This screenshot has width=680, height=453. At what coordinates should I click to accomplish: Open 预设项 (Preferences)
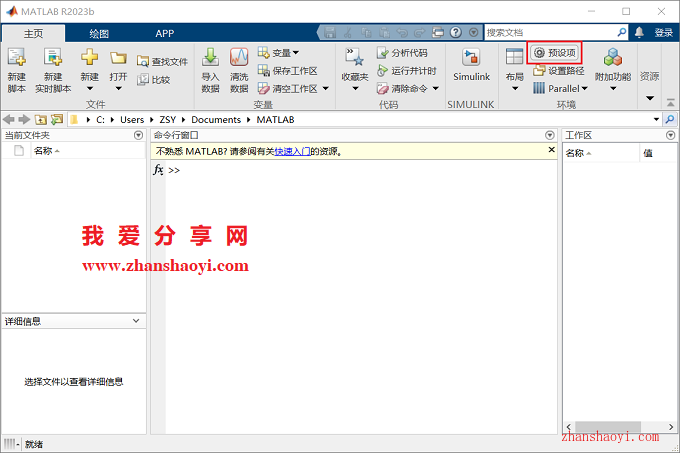click(555, 53)
